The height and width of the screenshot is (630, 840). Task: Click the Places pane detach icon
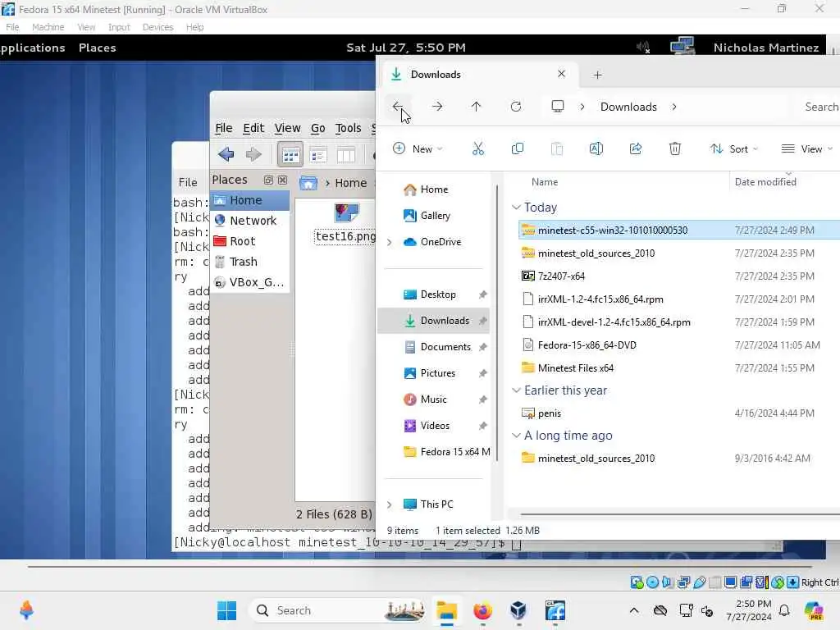coord(268,180)
